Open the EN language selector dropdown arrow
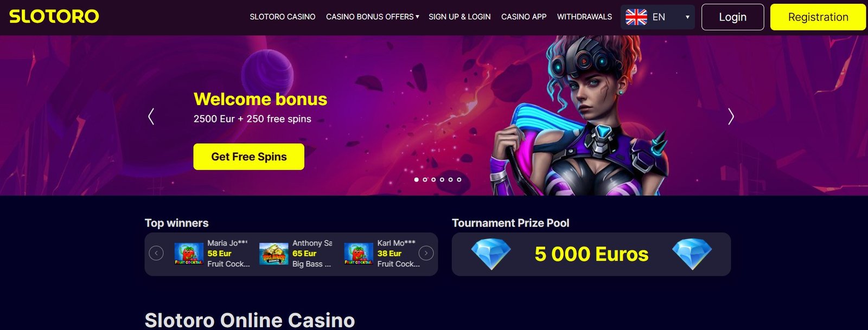 [687, 17]
